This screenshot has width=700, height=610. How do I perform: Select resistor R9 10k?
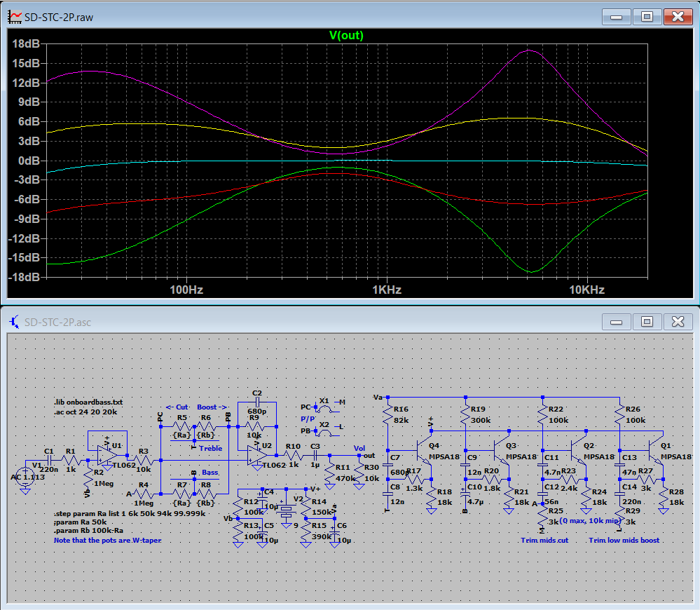(254, 427)
